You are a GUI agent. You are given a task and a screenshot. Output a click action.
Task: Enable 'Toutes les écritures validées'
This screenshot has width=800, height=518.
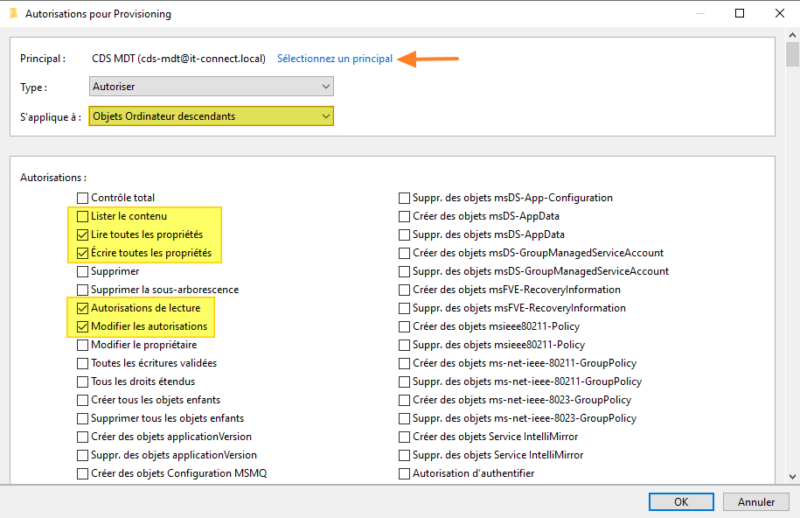click(x=83, y=363)
